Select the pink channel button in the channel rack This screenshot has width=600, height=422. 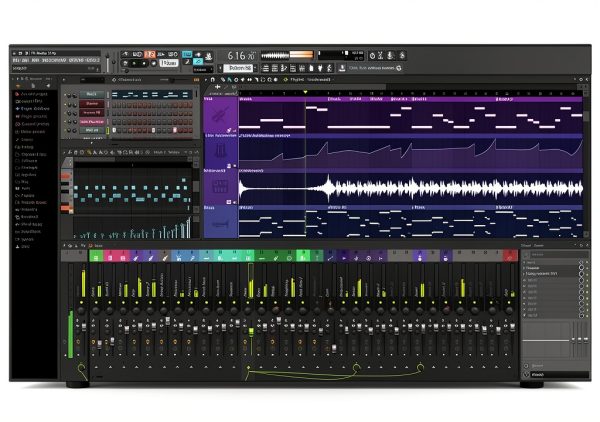click(92, 122)
